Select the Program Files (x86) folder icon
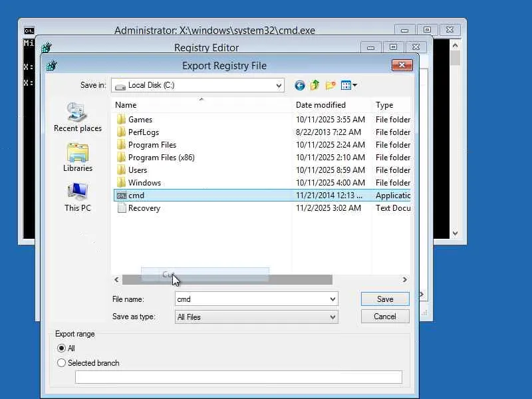Screen dimensions: 532x399 121,157
